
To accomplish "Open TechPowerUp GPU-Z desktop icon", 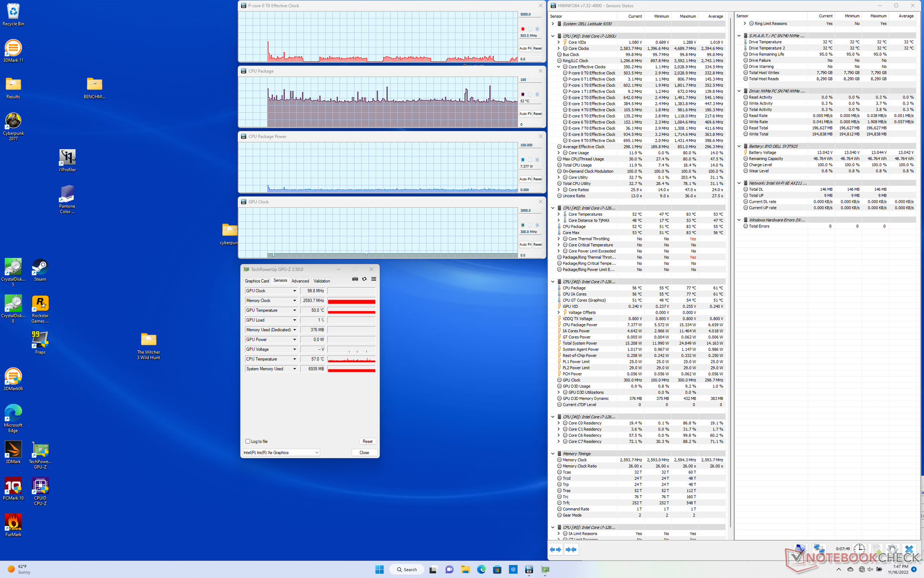I will coord(40,455).
